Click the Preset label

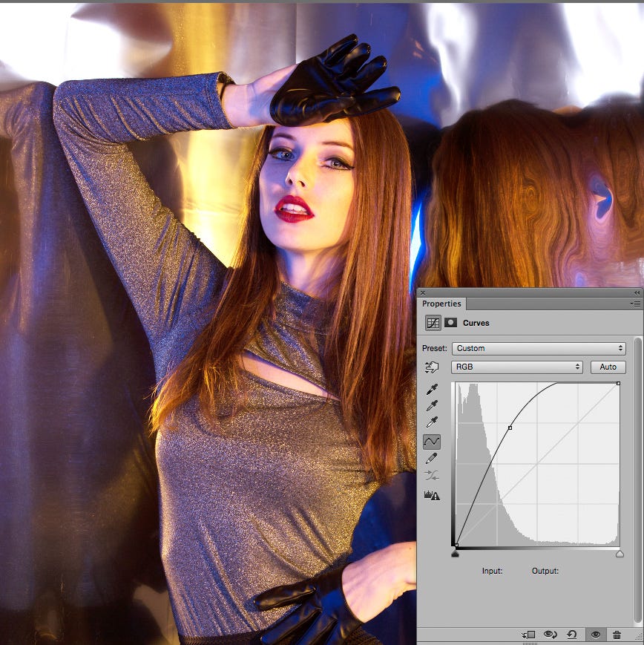[x=434, y=348]
